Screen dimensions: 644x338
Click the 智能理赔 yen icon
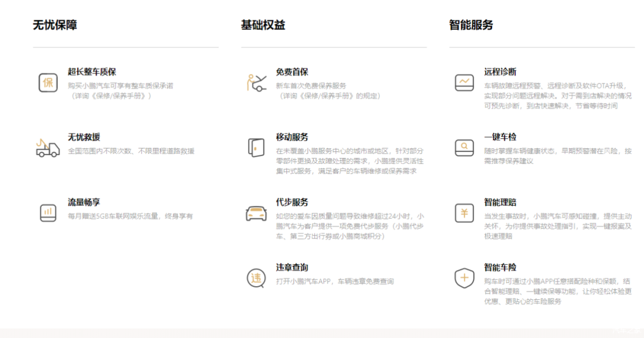pyautogui.click(x=464, y=213)
